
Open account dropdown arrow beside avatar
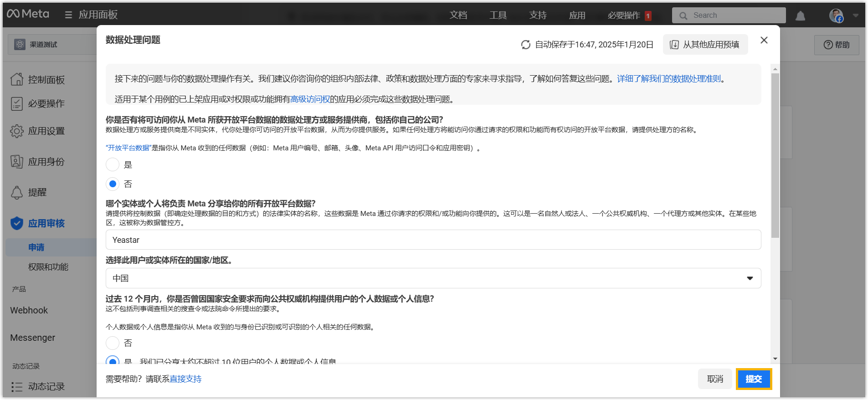(855, 15)
